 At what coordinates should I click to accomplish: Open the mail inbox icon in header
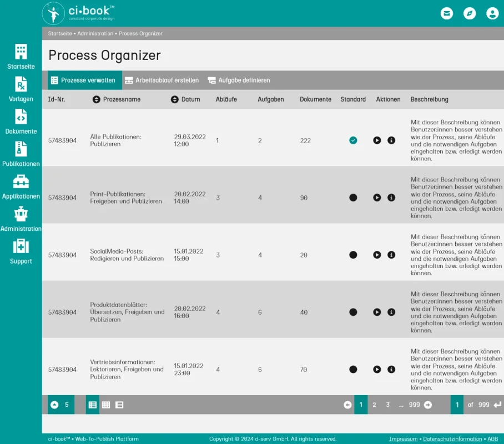pyautogui.click(x=446, y=13)
